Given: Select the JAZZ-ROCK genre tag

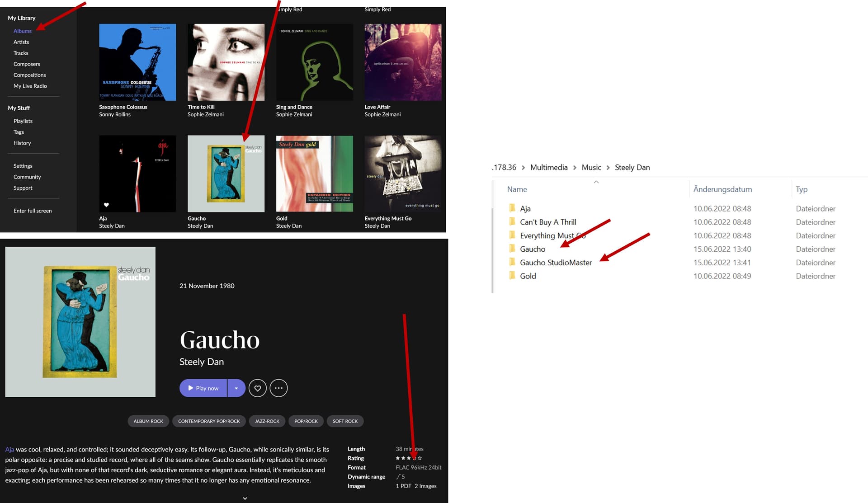Looking at the screenshot, I should click(x=267, y=421).
